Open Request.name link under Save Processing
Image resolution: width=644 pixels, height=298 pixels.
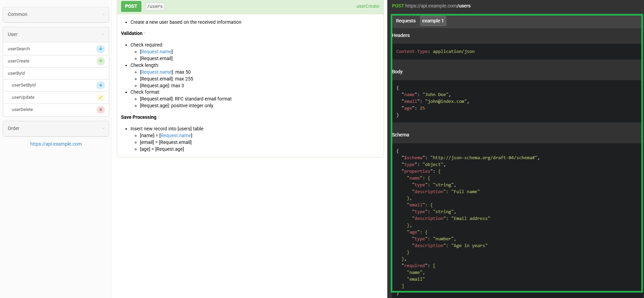[x=176, y=135]
